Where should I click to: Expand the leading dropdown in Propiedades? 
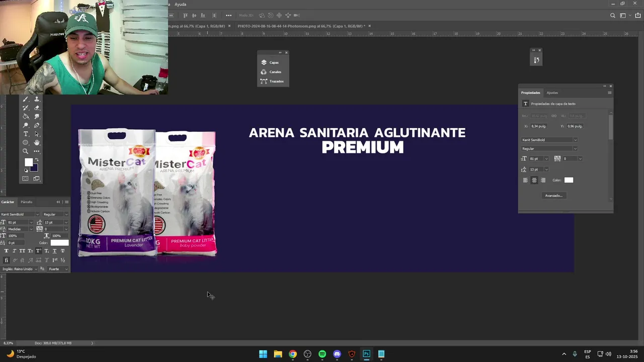tap(546, 169)
